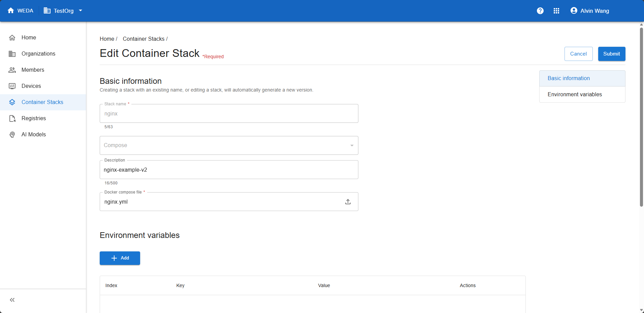Click the AI Models sidebar icon
644x313 pixels.
(x=12, y=135)
